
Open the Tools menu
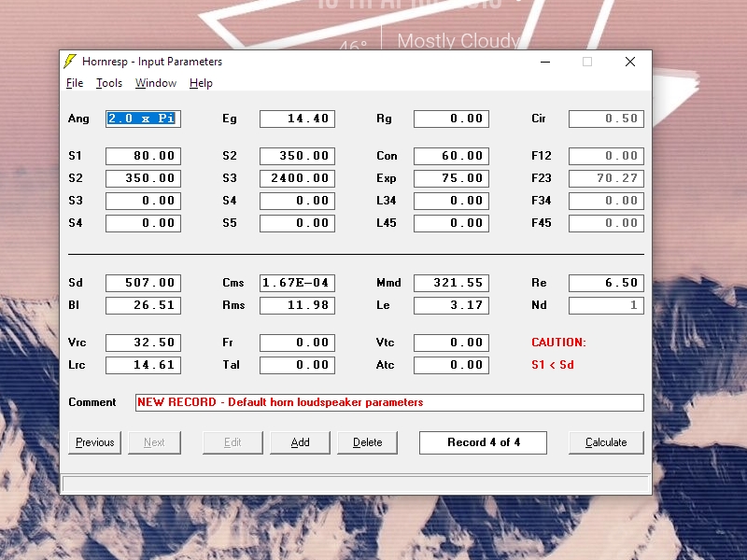[109, 83]
